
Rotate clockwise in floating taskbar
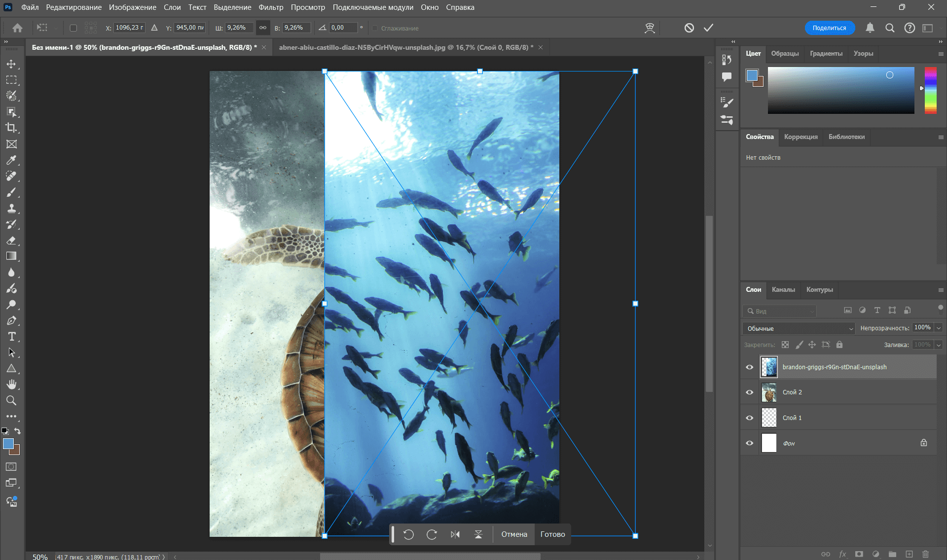point(432,534)
